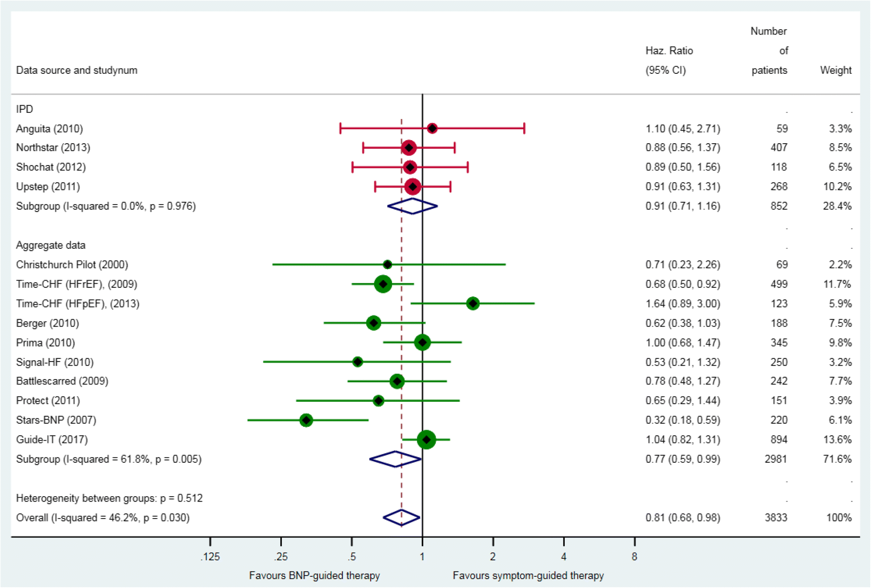
Task: Click the Stars-BNP green point marker
Action: pyautogui.click(x=306, y=420)
